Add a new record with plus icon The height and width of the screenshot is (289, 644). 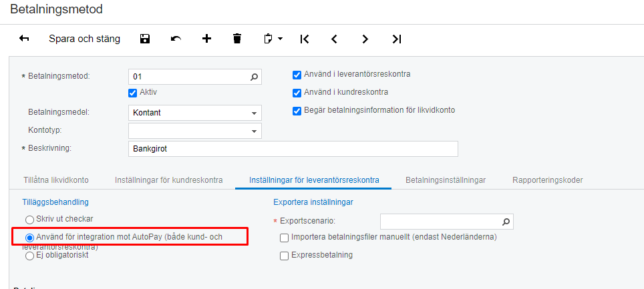coord(206,39)
